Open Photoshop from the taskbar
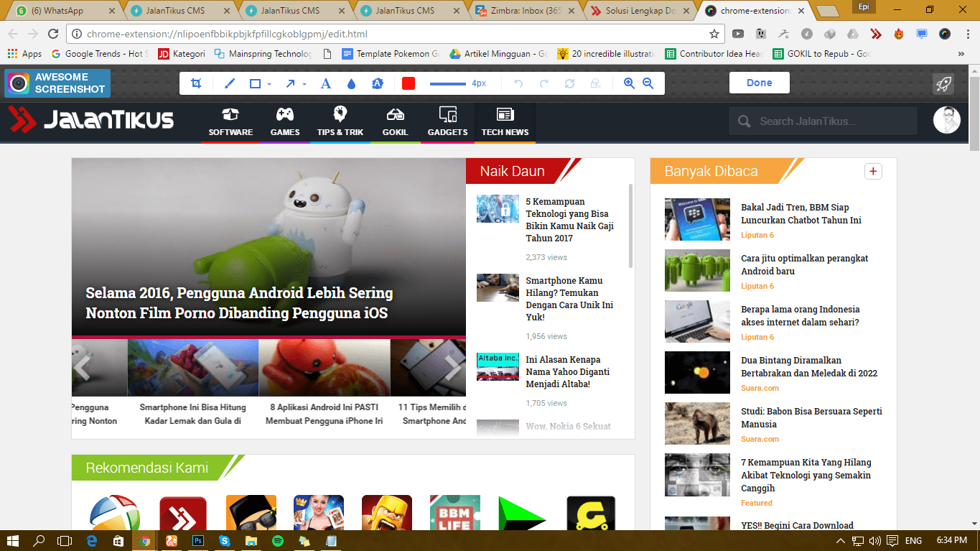 click(198, 540)
